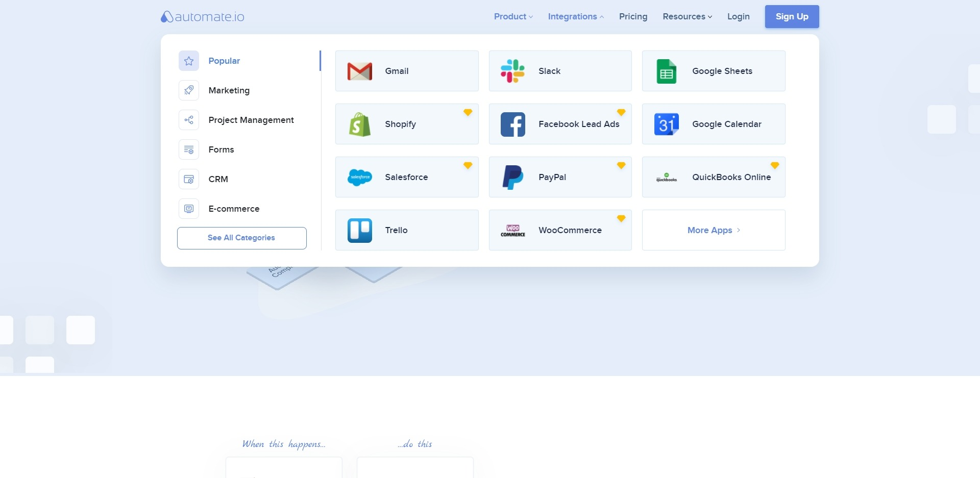980x478 pixels.
Task: Open the QuickBooks Online label
Action: pyautogui.click(x=731, y=177)
